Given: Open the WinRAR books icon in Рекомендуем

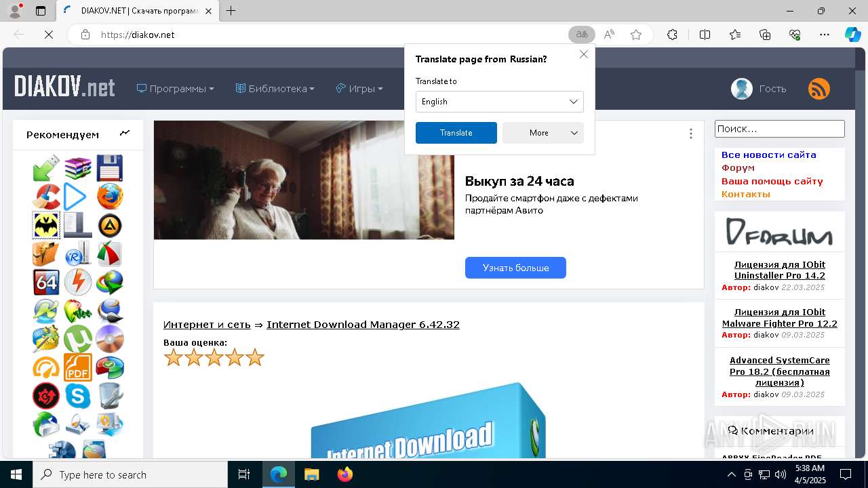Looking at the screenshot, I should tap(78, 167).
